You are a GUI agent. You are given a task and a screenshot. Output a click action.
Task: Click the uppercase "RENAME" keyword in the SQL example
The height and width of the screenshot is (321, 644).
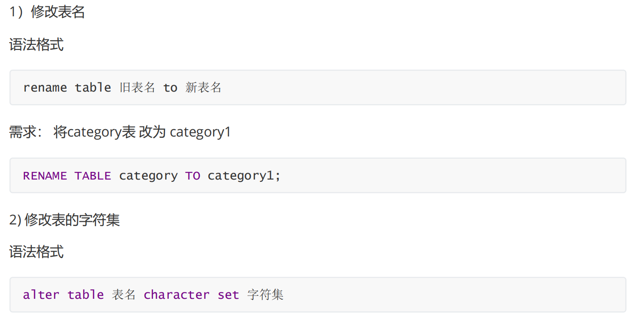45,176
